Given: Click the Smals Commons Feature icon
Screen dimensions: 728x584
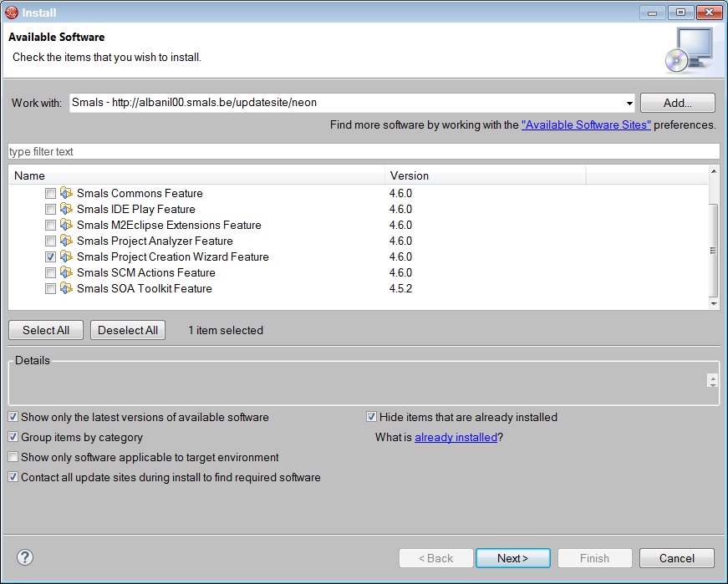Looking at the screenshot, I should [67, 193].
